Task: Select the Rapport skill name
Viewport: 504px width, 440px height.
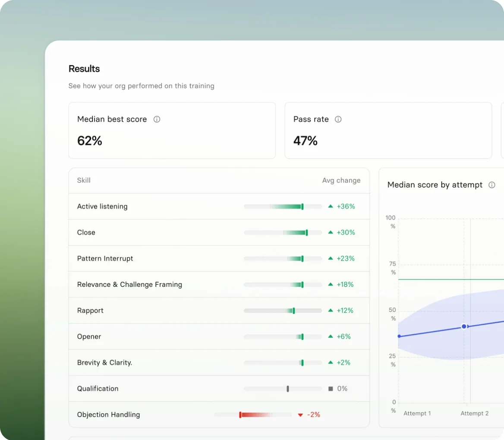Action: [90, 311]
